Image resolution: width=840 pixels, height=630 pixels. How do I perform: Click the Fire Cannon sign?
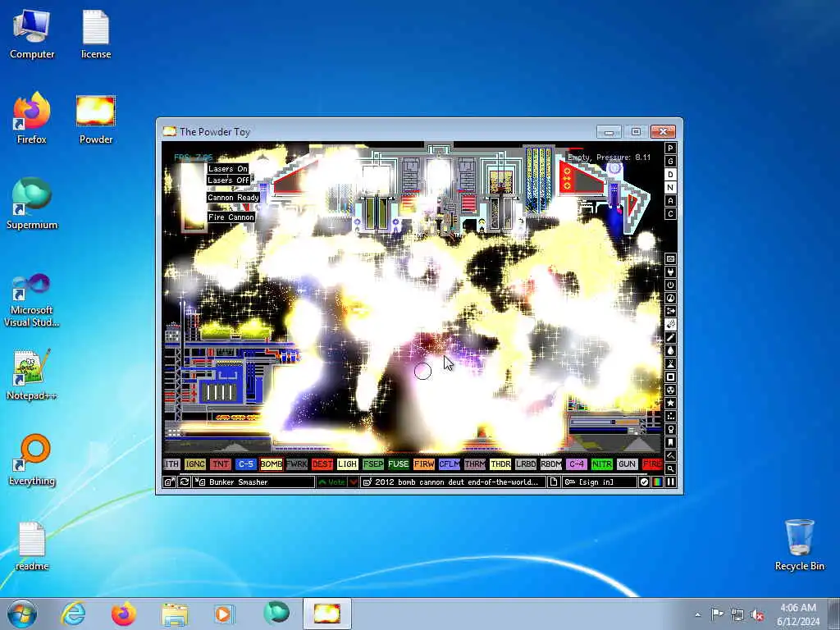(231, 217)
